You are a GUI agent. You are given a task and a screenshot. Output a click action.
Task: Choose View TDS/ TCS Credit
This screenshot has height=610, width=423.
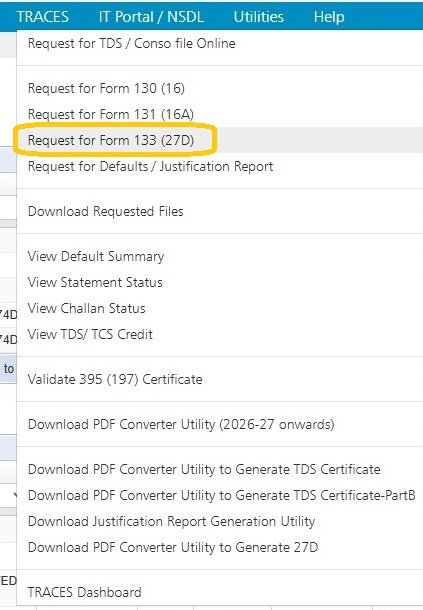tap(90, 334)
